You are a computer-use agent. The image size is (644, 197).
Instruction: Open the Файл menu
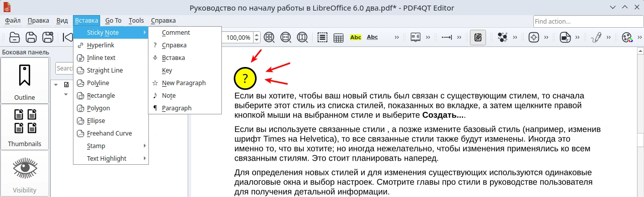click(13, 21)
